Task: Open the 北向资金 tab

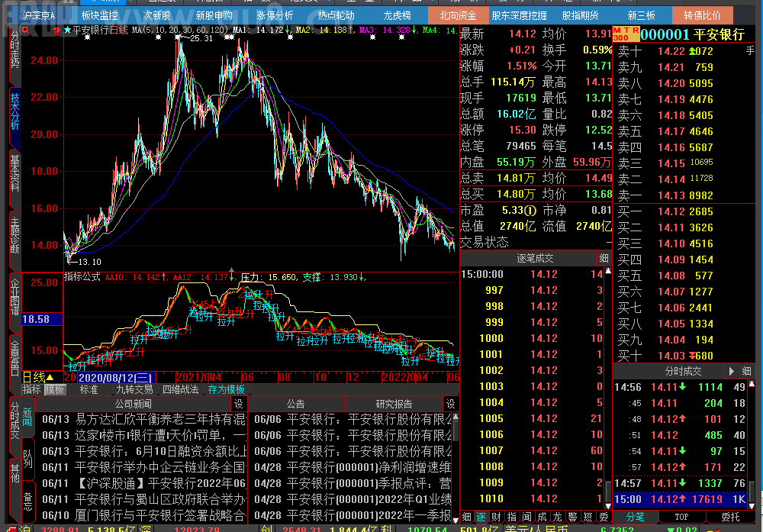Action: pyautogui.click(x=458, y=15)
